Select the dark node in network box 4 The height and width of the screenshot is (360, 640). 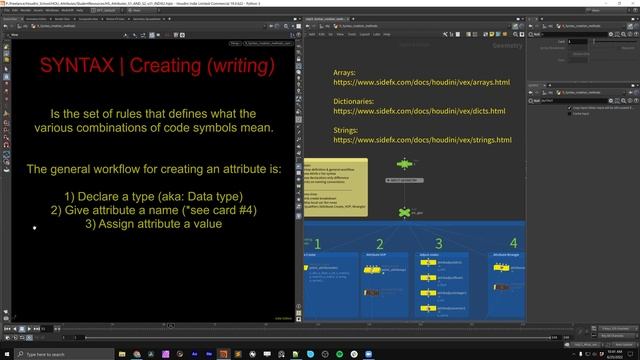(501, 287)
